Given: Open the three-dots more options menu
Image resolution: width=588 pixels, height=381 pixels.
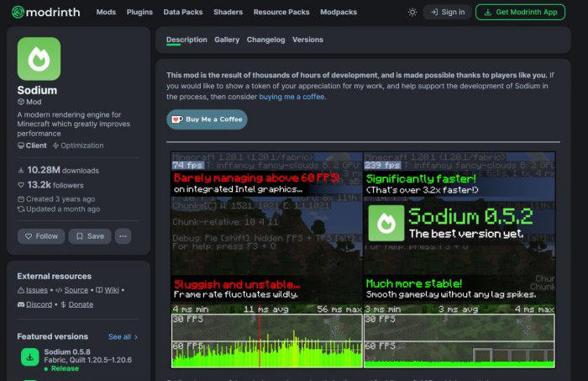Looking at the screenshot, I should [123, 236].
